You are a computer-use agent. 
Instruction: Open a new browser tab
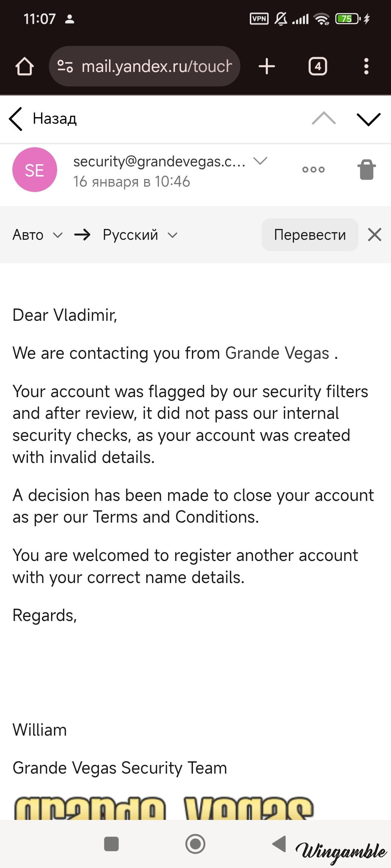(x=267, y=67)
